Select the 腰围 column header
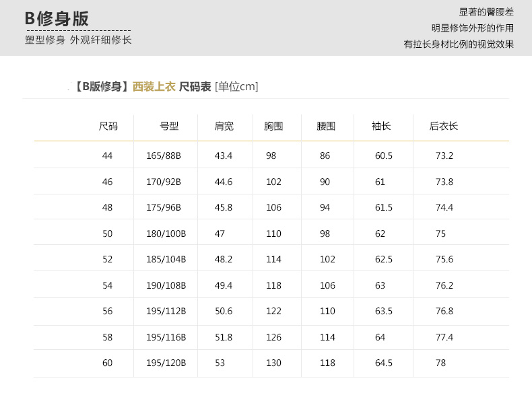Screen dimensions: 532x397 pos(326,126)
